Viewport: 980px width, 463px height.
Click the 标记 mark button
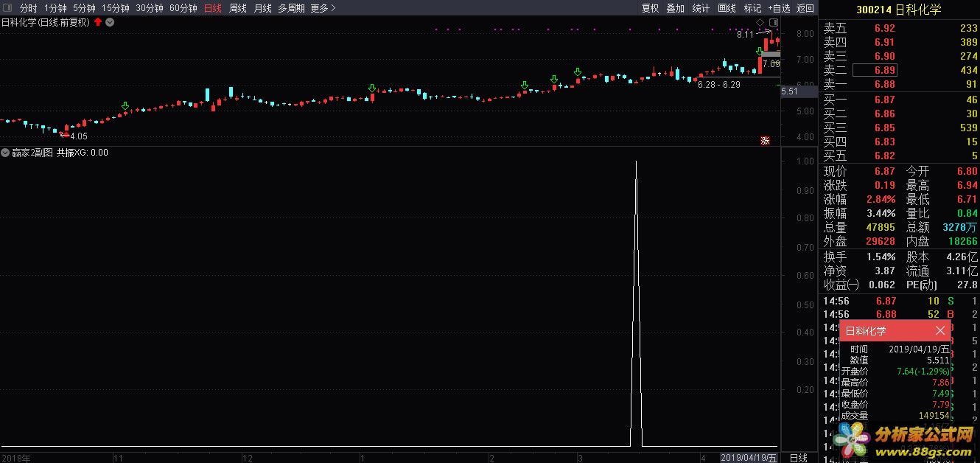click(x=752, y=8)
